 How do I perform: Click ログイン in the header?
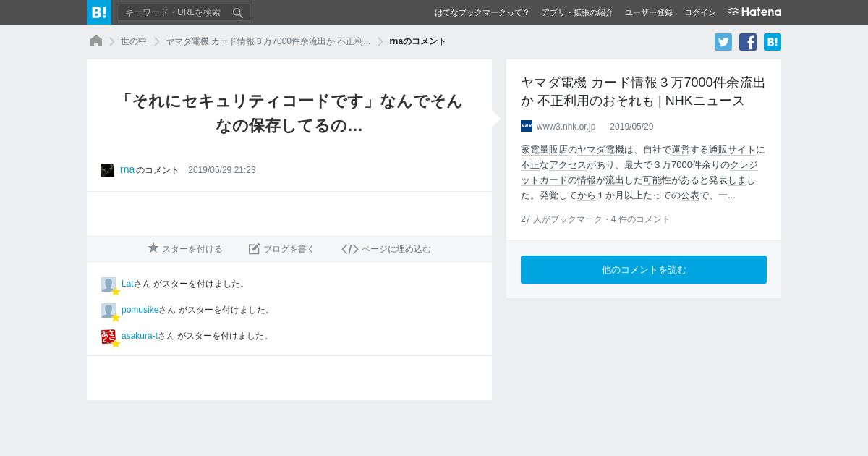700,12
